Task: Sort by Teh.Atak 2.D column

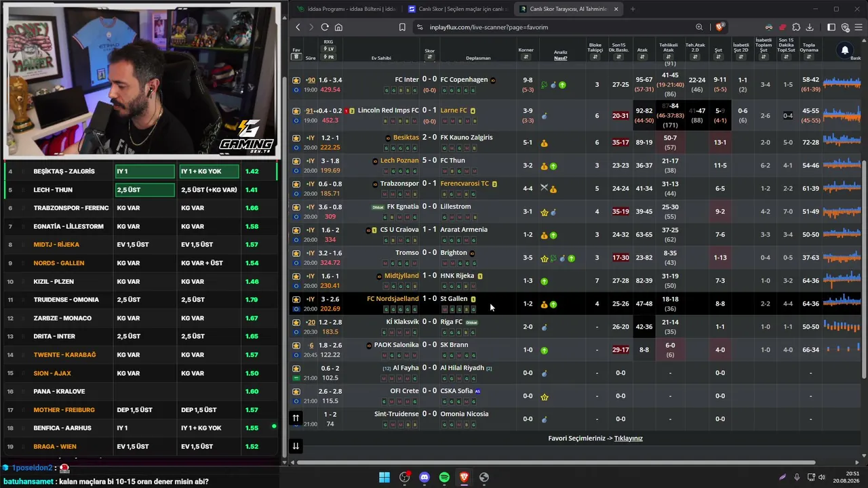Action: coord(695,58)
